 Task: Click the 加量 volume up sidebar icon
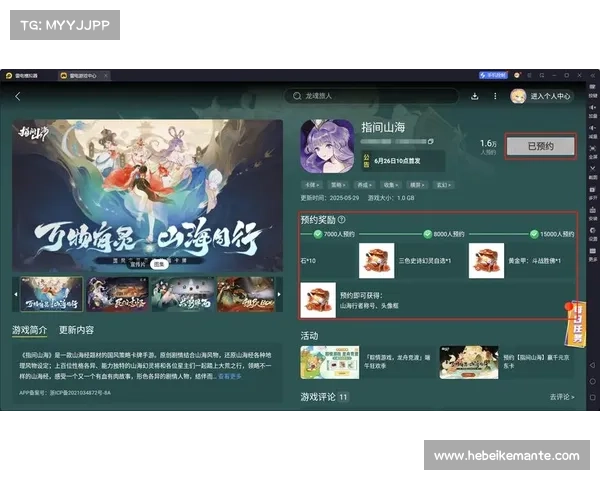tap(592, 111)
